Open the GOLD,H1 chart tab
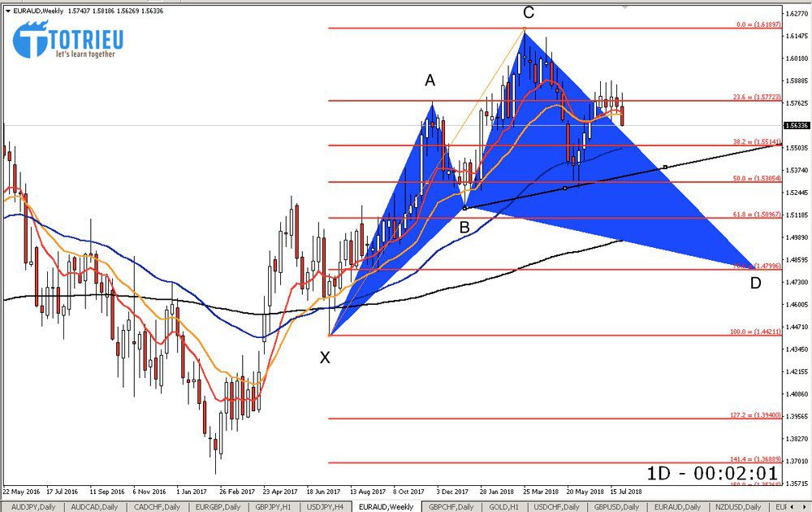Screen dimensions: 812x512 tap(507, 506)
